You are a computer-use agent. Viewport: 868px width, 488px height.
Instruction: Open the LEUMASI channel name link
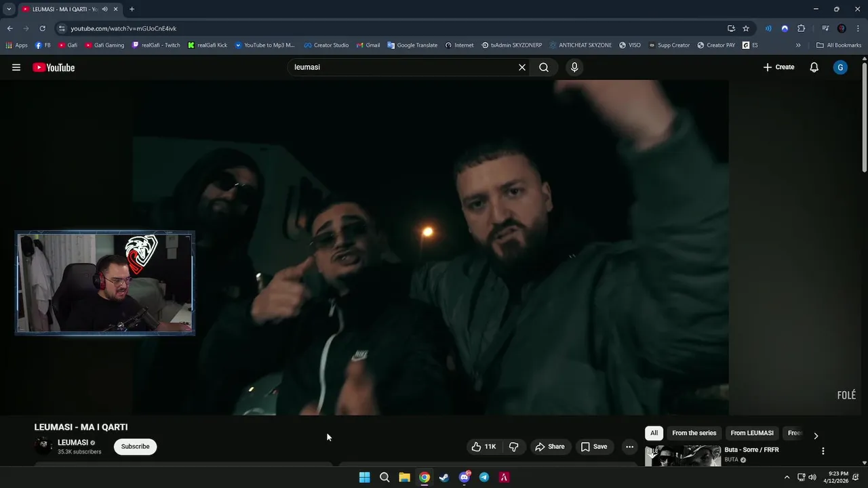(x=73, y=443)
